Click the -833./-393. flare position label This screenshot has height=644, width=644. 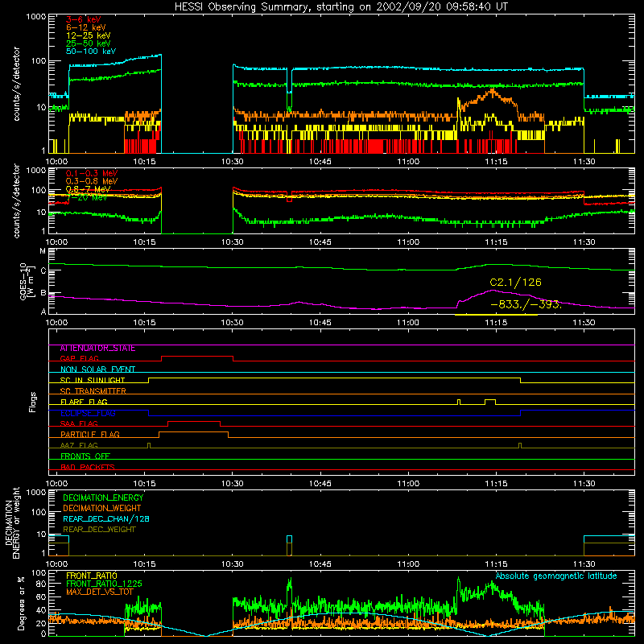(526, 304)
